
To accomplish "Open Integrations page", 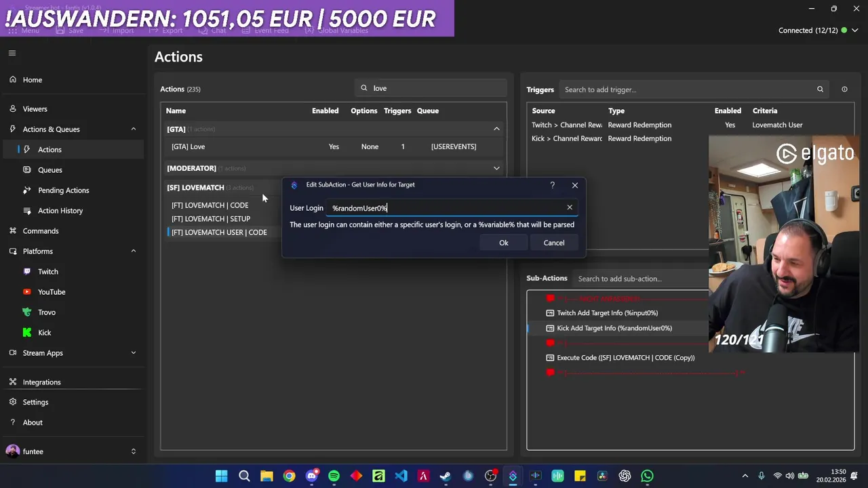I will 41,382.
